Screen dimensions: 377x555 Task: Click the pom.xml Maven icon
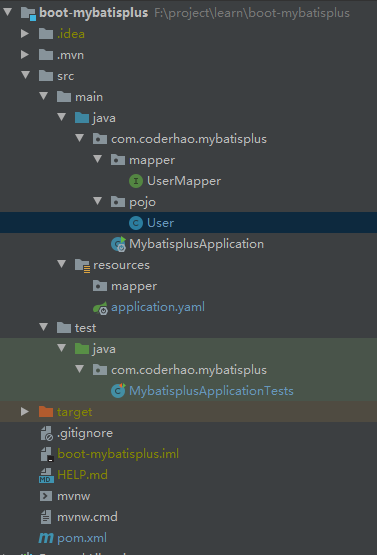[x=46, y=538]
